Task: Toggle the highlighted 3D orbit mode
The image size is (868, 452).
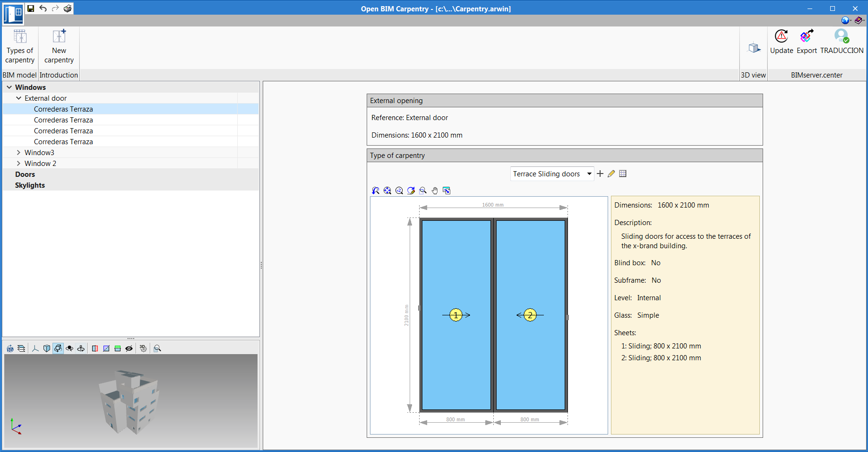Action: point(58,348)
